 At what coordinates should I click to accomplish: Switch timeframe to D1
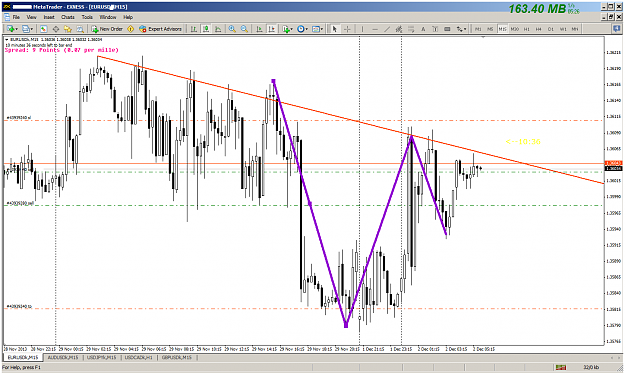tap(551, 29)
